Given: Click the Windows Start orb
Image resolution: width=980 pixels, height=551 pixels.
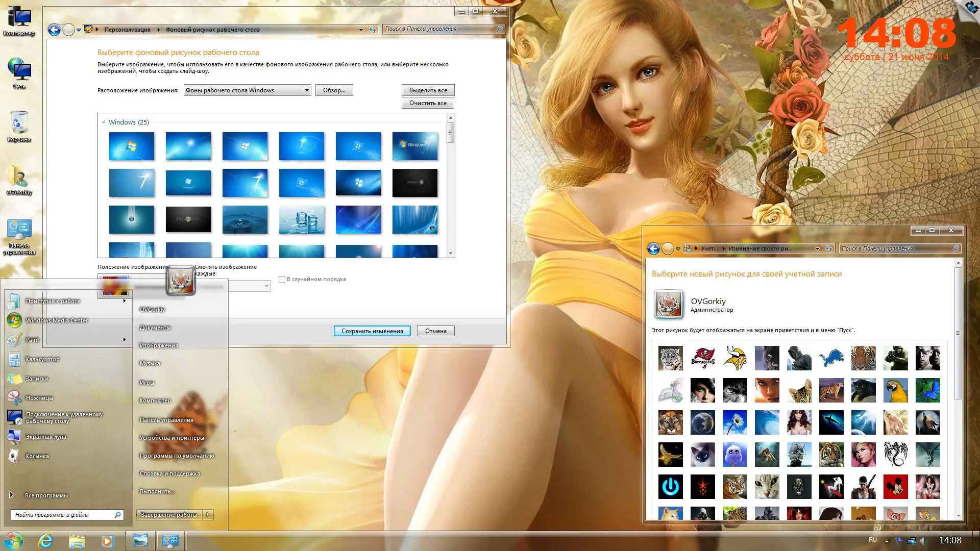Looking at the screenshot, I should click(x=14, y=540).
